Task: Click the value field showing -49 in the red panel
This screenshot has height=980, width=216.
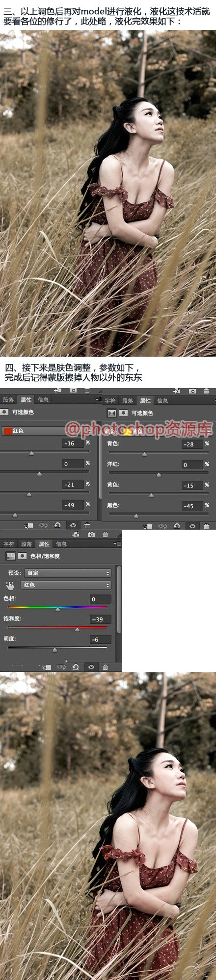Action: pyautogui.click(x=73, y=505)
